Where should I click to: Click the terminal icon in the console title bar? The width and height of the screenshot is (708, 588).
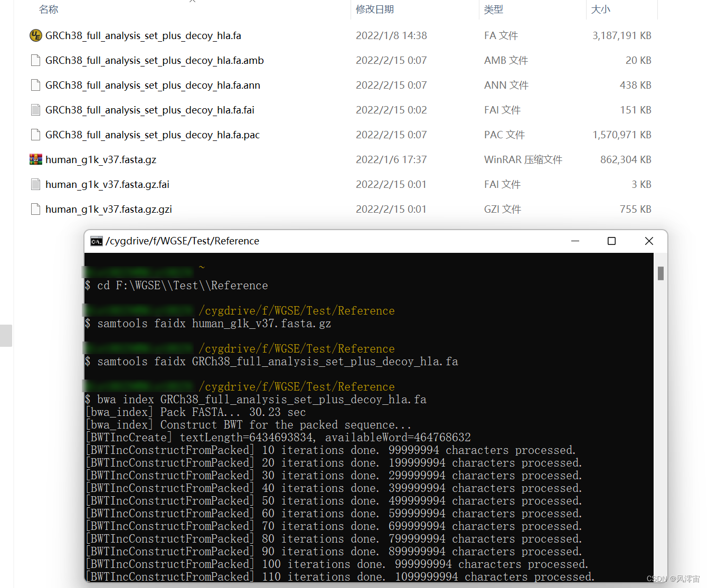(96, 241)
